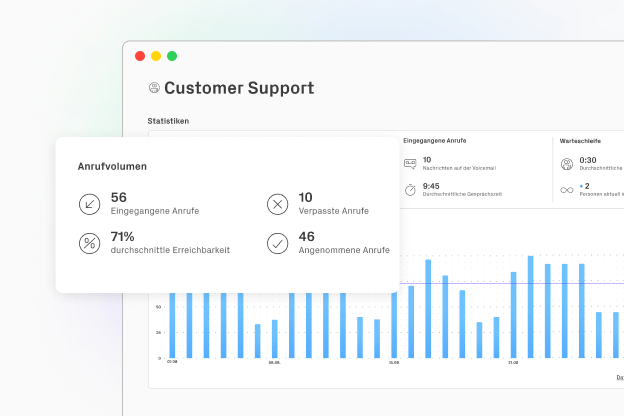
Task: Click the Warteschleife people icon
Action: pos(567,164)
